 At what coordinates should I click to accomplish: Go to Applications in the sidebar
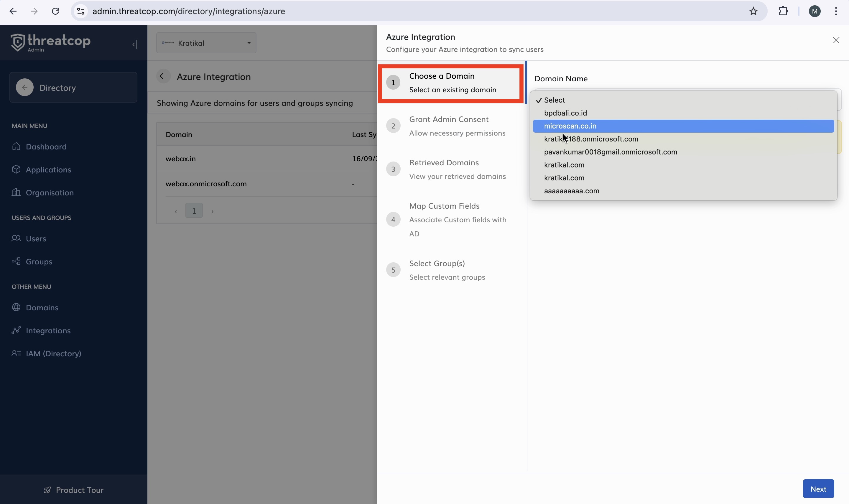click(48, 170)
